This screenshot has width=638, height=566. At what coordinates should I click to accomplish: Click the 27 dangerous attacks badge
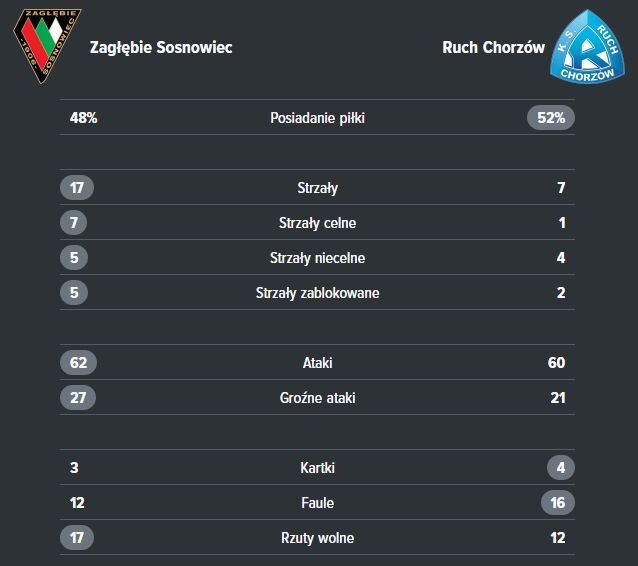click(x=78, y=398)
